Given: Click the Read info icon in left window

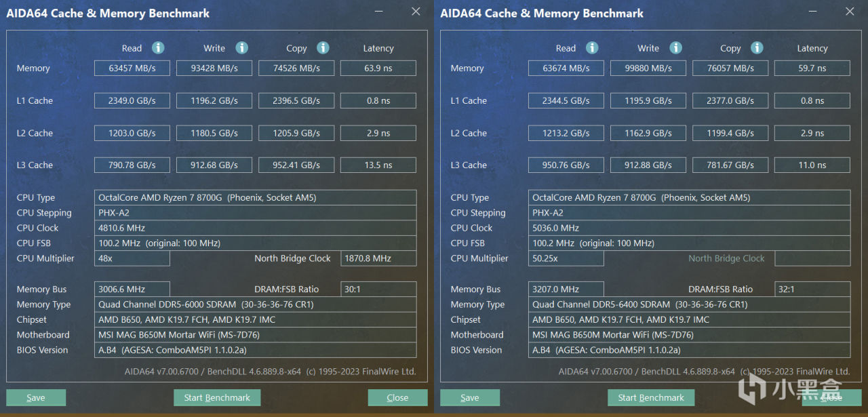Looking at the screenshot, I should [x=158, y=47].
